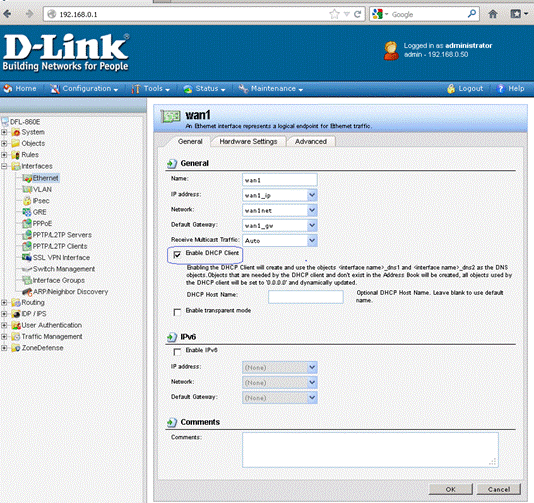Switch to the Hardware Settings tab
The width and height of the screenshot is (534, 503).
point(248,141)
